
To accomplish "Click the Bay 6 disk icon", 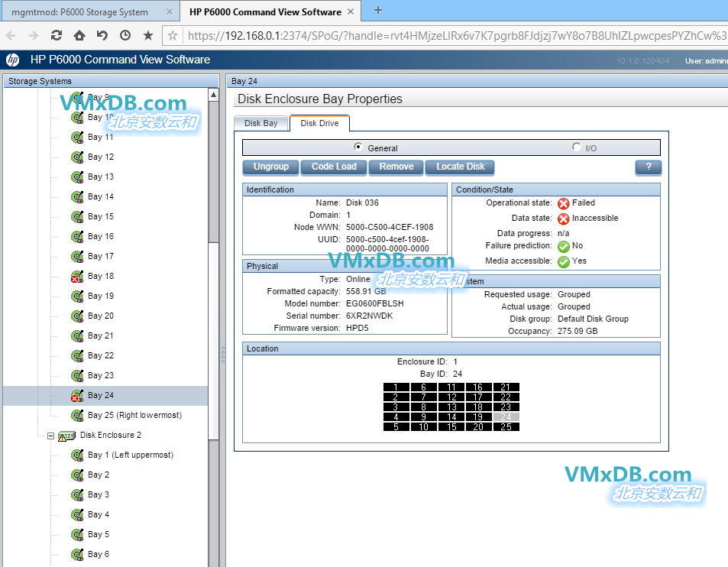I will 77,555.
